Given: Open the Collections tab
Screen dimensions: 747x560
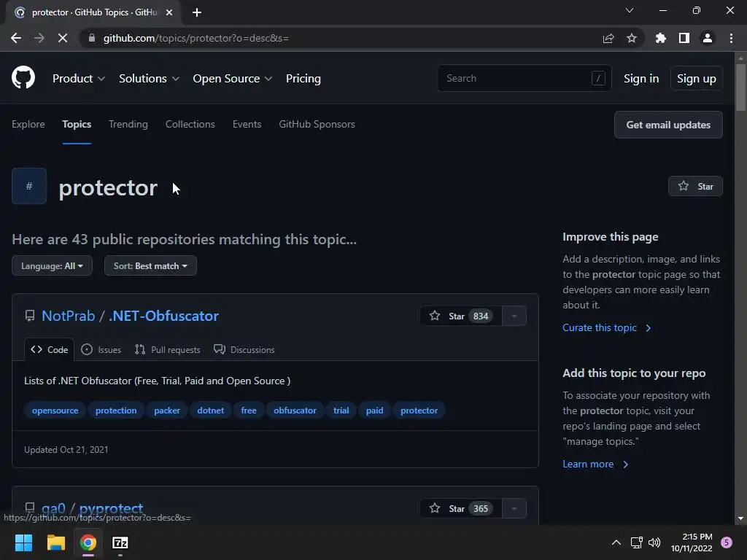Looking at the screenshot, I should 190,124.
